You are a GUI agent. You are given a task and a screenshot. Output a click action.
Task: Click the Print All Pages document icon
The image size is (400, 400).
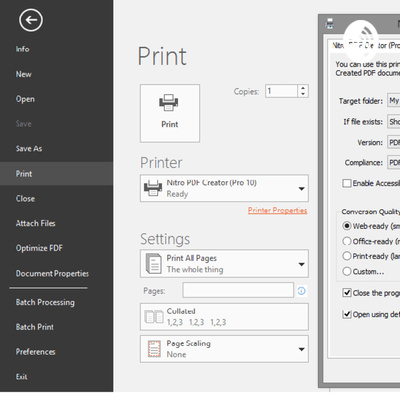tap(154, 264)
